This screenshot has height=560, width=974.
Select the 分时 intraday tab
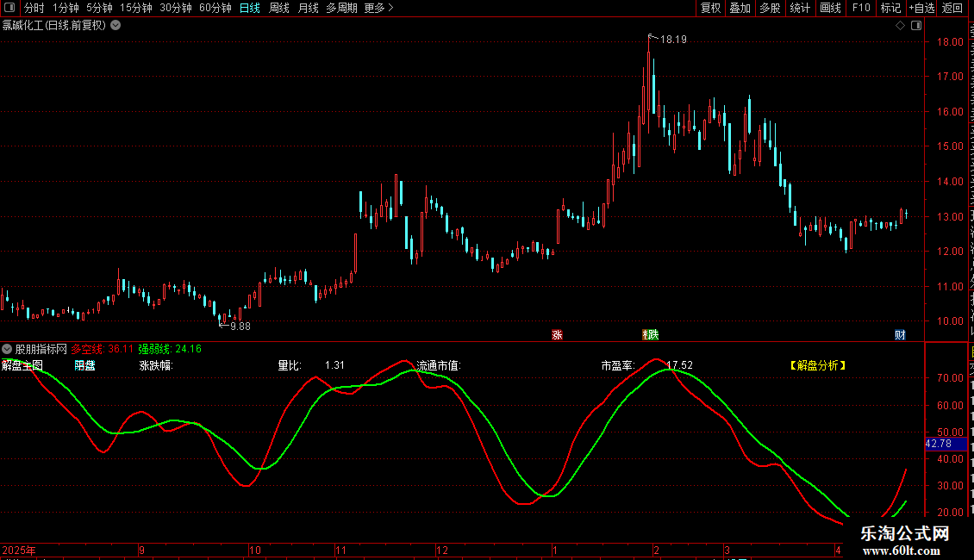tap(34, 8)
